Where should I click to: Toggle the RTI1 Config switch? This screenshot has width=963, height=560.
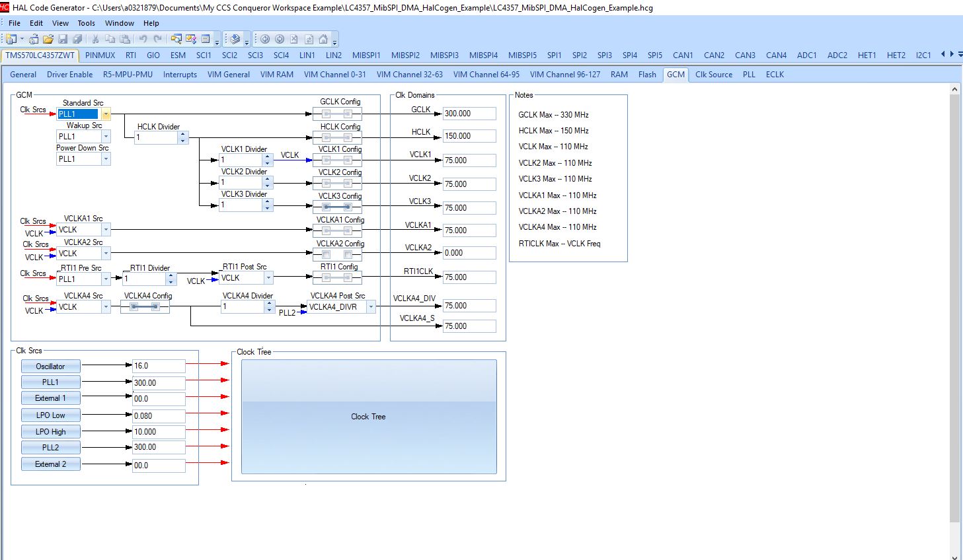[x=337, y=277]
